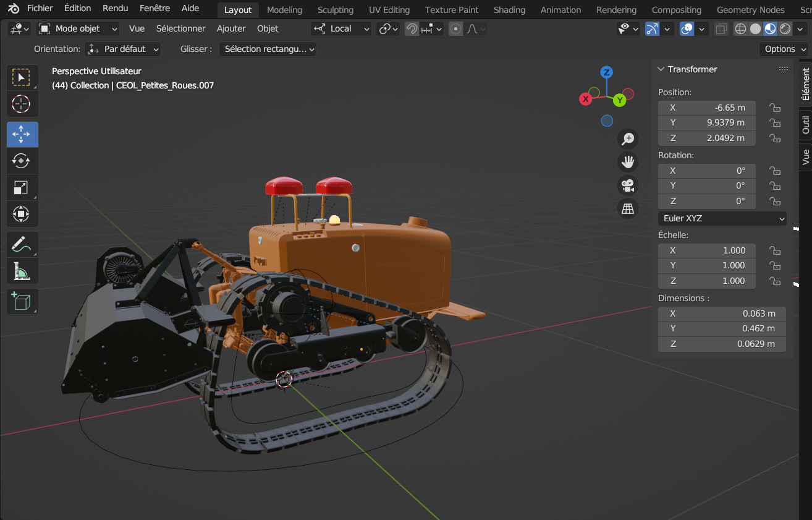Open the snapping options dropdown
The image size is (812, 520).
(x=432, y=29)
